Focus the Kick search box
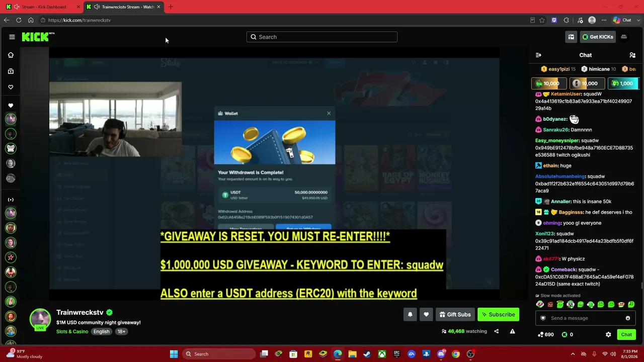This screenshot has height=362, width=644. 322,37
